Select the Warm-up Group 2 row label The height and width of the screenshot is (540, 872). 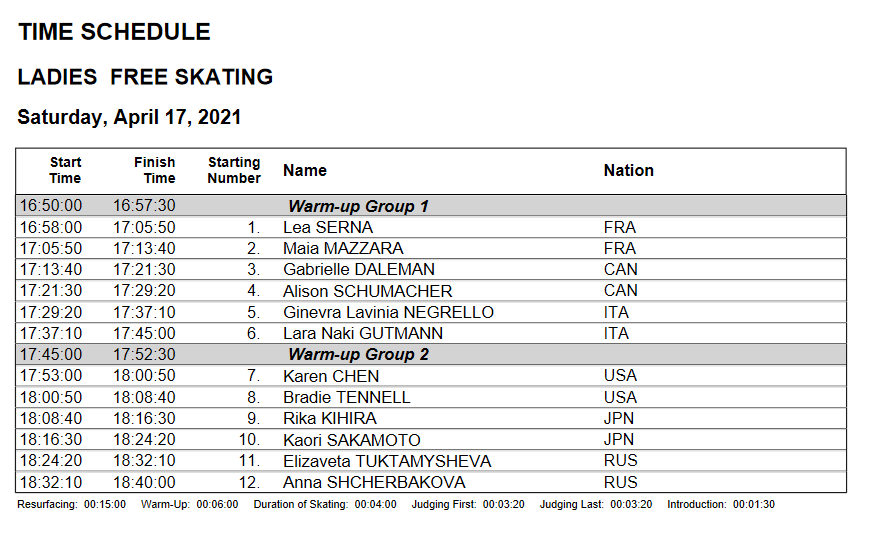pos(358,355)
